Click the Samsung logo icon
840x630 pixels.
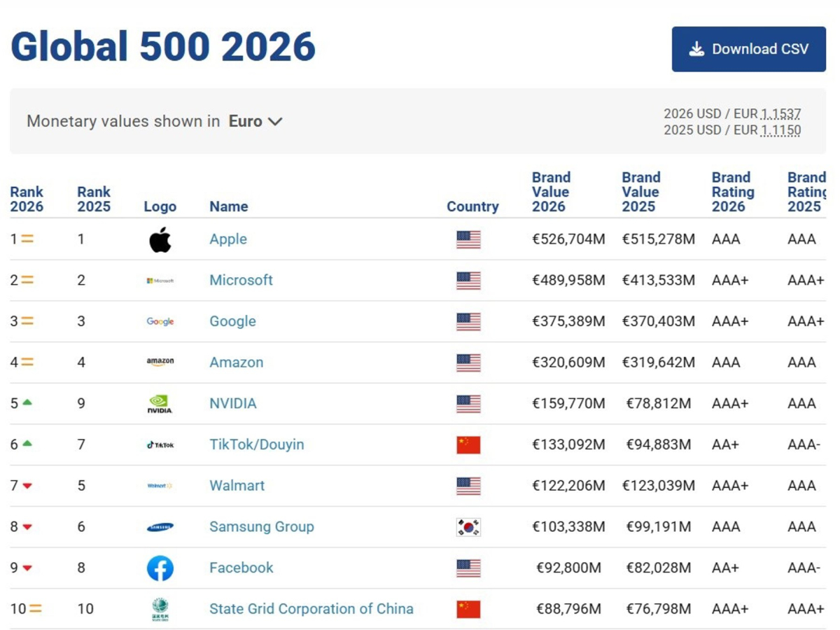[160, 527]
